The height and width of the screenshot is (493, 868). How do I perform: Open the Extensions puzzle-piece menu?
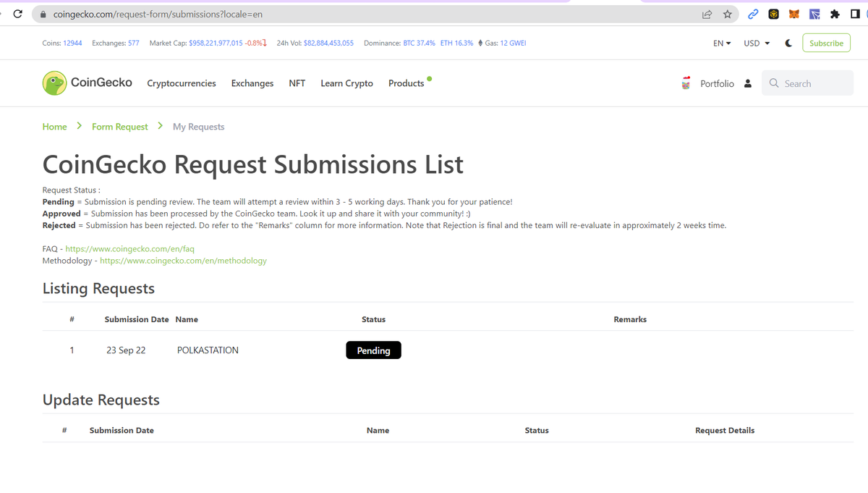(835, 14)
